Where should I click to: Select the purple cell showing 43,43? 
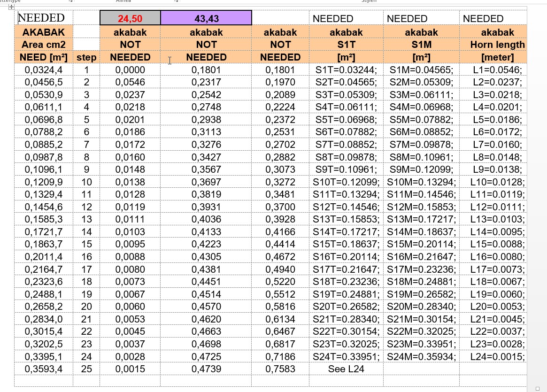click(206, 18)
